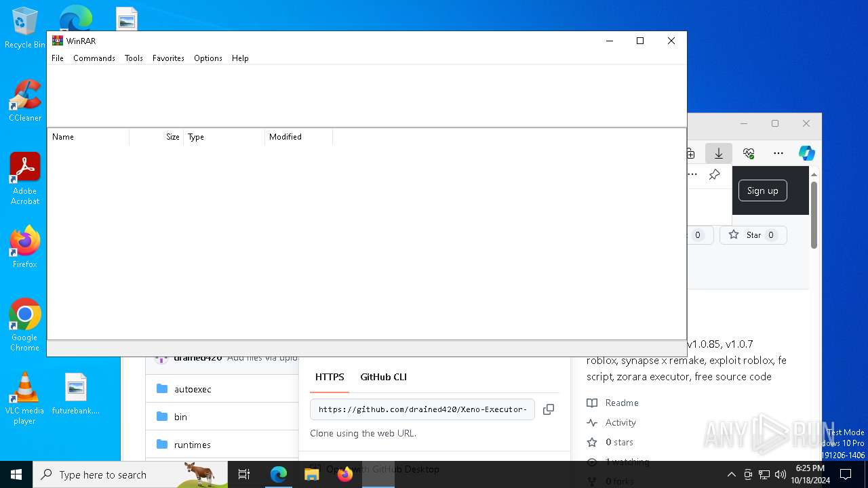Open the Google Chrome desktop shortcut

pyautogui.click(x=25, y=325)
